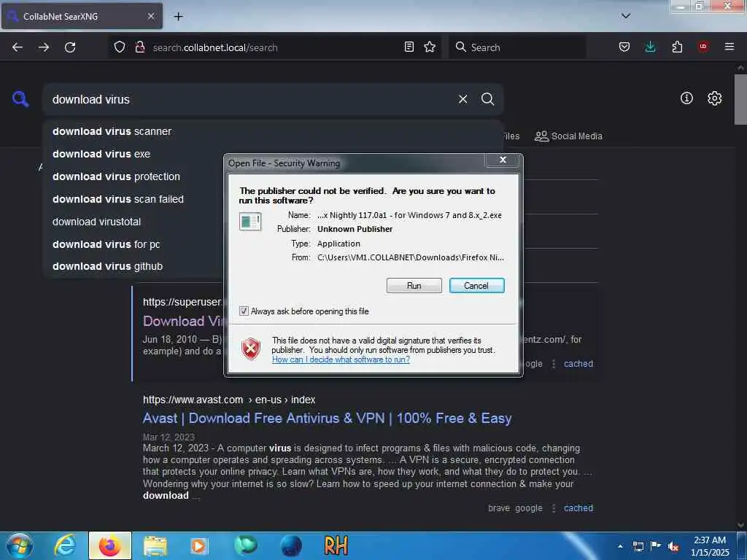The height and width of the screenshot is (560, 747).
Task: Open tracking protection shield icon
Action: [120, 47]
